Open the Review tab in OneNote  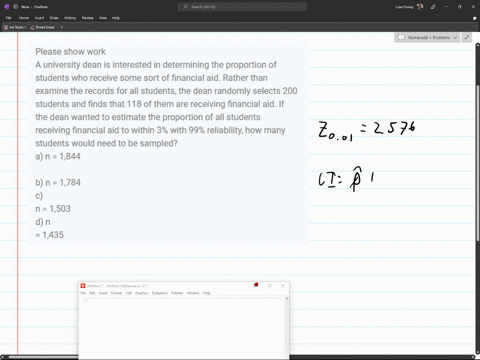(88, 18)
